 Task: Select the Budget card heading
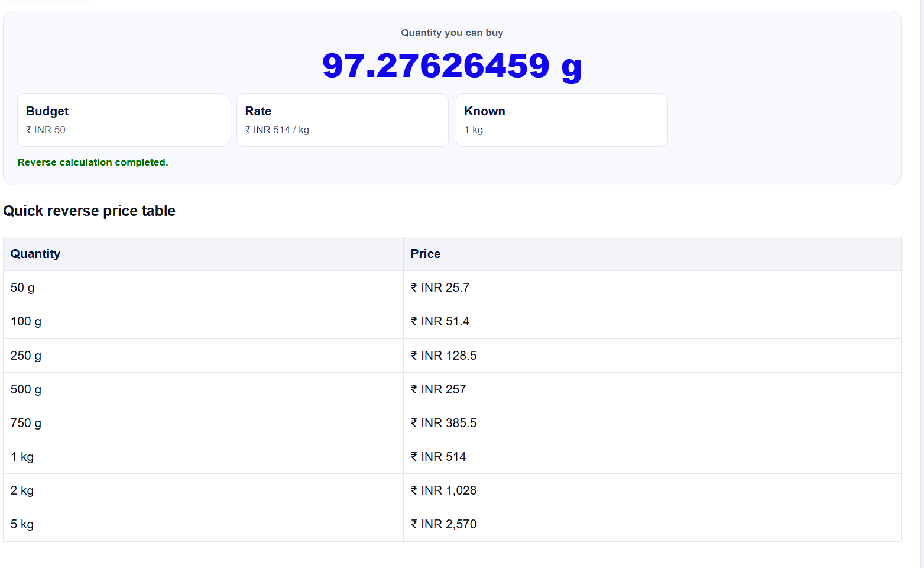(47, 111)
